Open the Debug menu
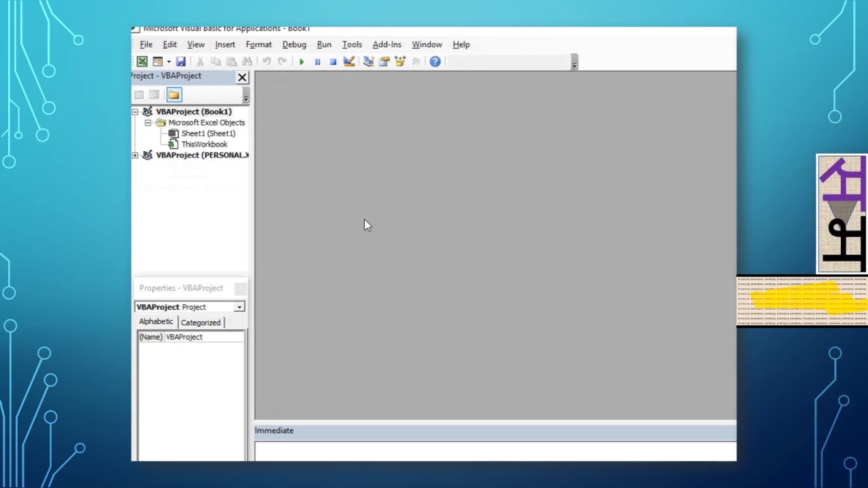 coord(294,45)
